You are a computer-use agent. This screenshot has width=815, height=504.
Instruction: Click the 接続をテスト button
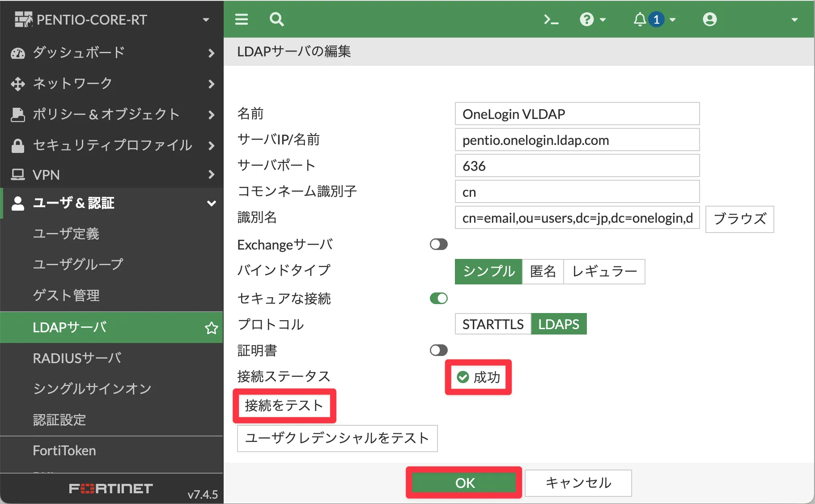click(284, 406)
